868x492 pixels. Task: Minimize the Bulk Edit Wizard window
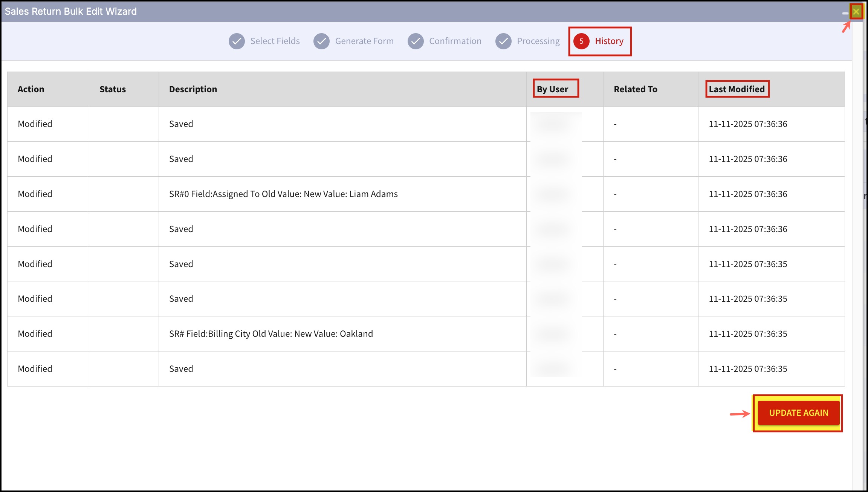pos(845,13)
